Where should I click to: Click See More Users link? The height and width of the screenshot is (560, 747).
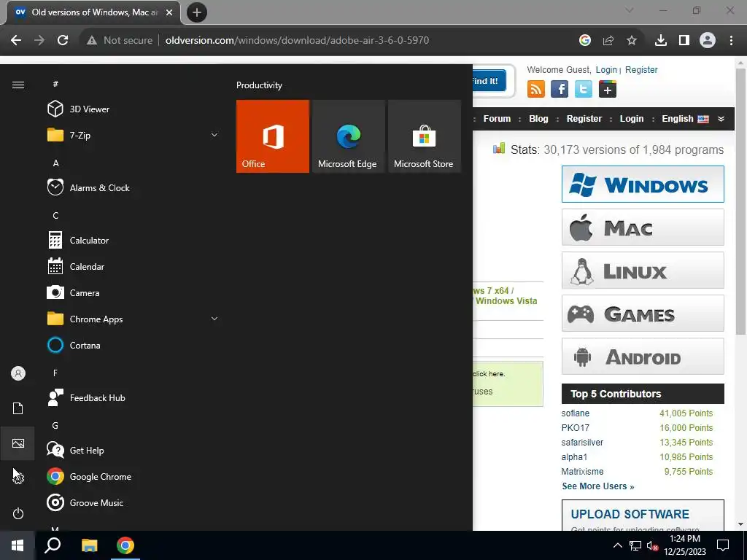click(598, 486)
